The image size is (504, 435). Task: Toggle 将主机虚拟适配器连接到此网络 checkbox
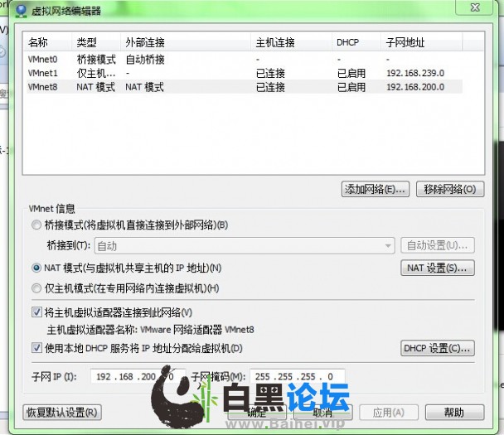click(x=36, y=312)
